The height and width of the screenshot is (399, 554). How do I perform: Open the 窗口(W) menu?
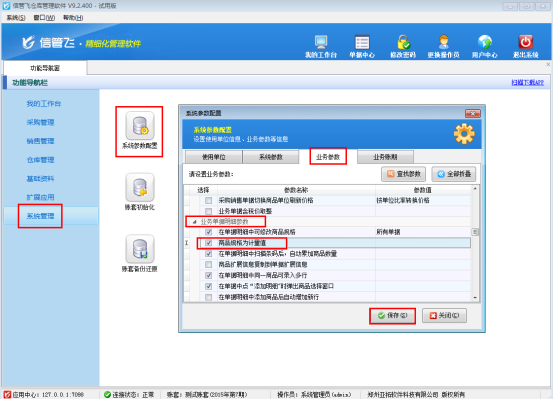point(44,18)
